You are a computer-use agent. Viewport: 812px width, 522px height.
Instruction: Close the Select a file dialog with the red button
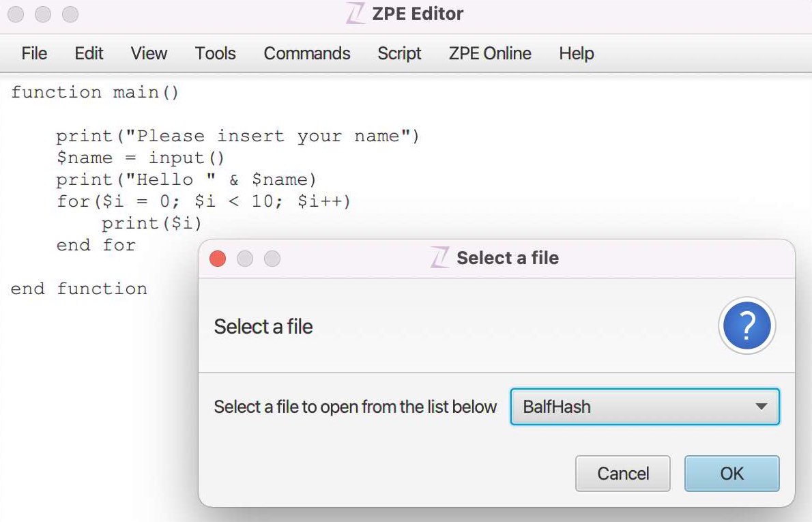click(x=218, y=259)
